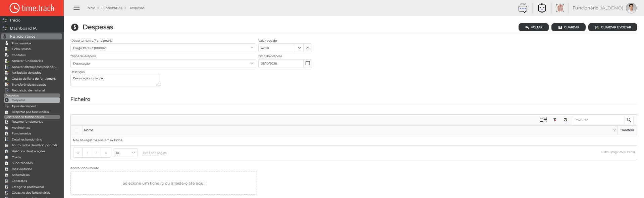This screenshot has width=644, height=198.
Task: Click the search magnifier in file grid
Action: click(x=629, y=120)
